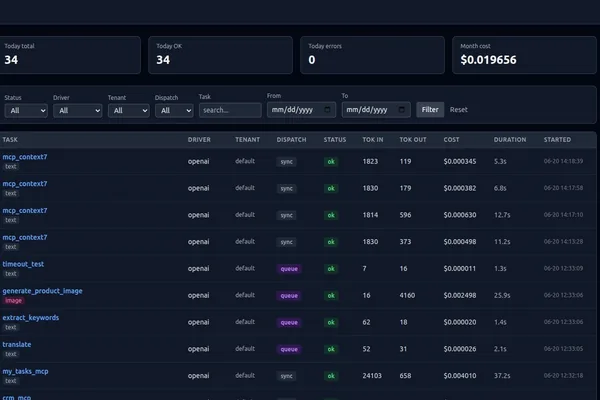Click the Duration column header
The image size is (600, 400).
tap(510, 140)
